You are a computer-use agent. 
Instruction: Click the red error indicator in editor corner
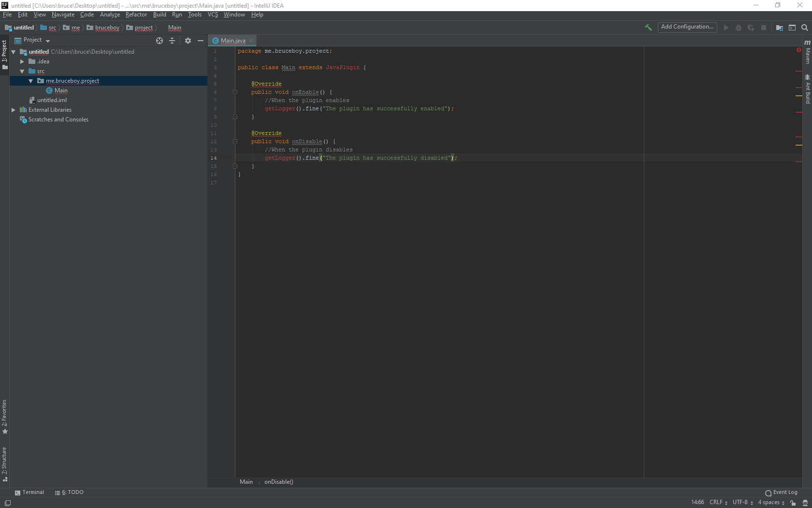click(x=798, y=50)
